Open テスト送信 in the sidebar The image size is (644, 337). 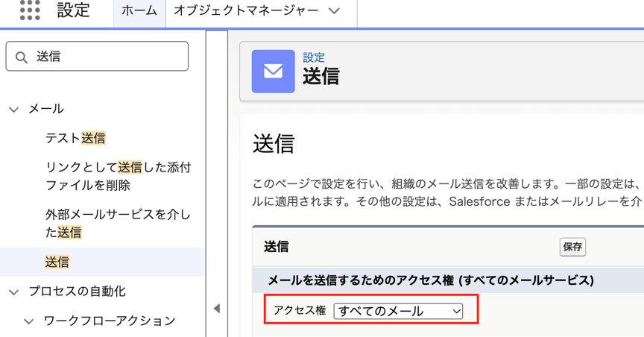75,138
